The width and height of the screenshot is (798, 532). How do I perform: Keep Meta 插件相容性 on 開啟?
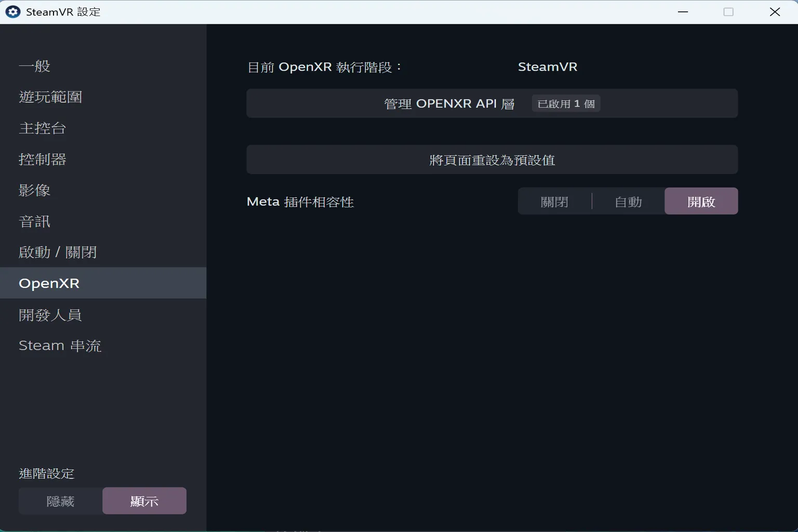pos(701,201)
